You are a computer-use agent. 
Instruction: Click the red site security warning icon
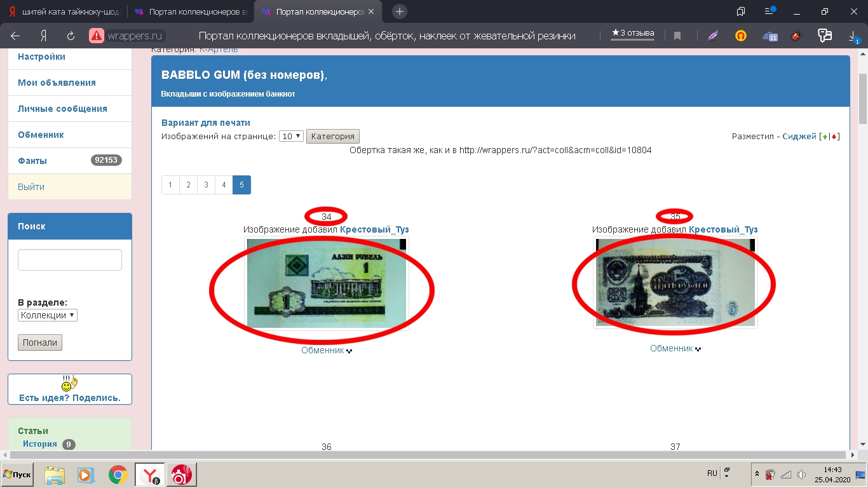(96, 36)
